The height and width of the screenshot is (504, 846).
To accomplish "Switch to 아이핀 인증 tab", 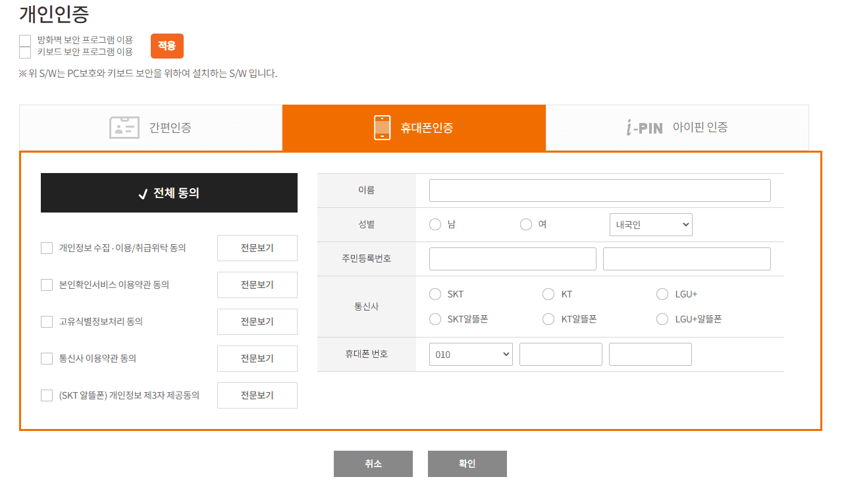I will (x=677, y=128).
